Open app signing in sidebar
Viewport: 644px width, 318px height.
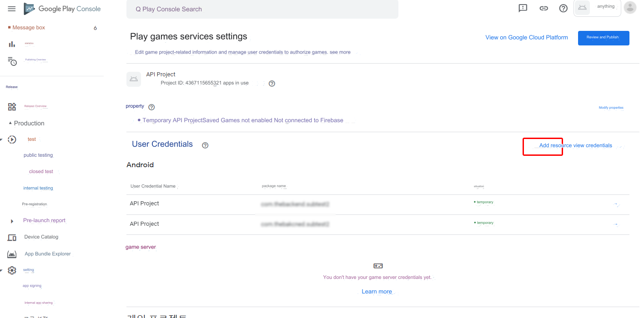point(32,286)
